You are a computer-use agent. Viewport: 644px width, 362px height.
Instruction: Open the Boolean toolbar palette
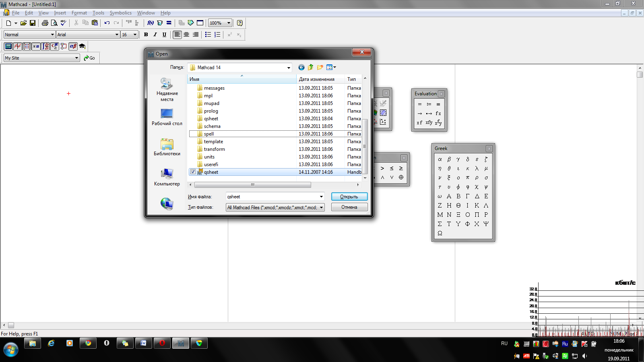point(55,46)
